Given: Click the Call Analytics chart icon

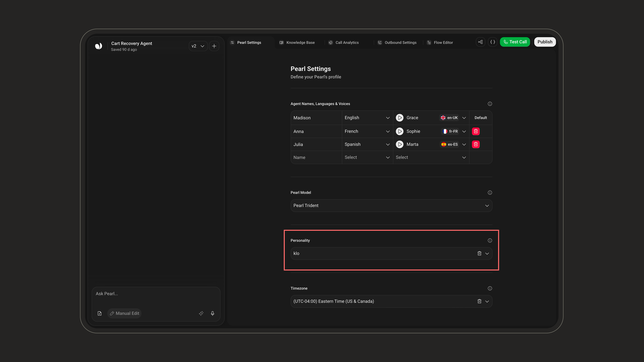Looking at the screenshot, I should 331,42.
